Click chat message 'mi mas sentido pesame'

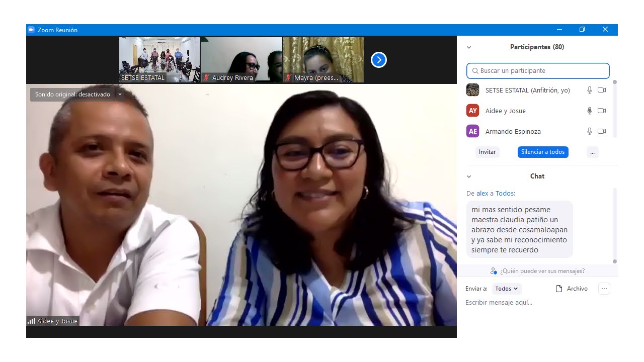520,230
